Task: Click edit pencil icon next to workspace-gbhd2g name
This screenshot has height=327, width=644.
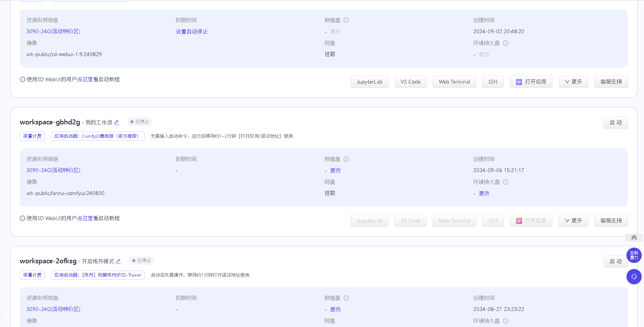Action: (x=117, y=122)
